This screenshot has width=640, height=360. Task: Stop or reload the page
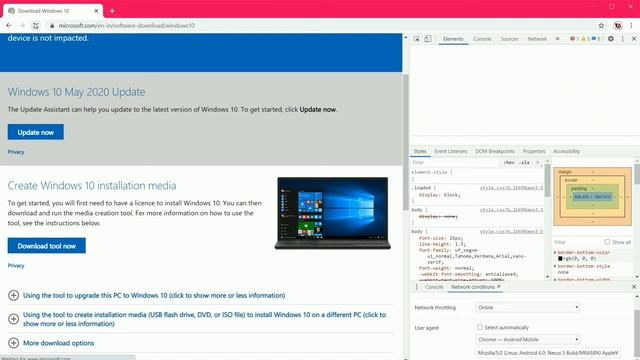[36, 25]
